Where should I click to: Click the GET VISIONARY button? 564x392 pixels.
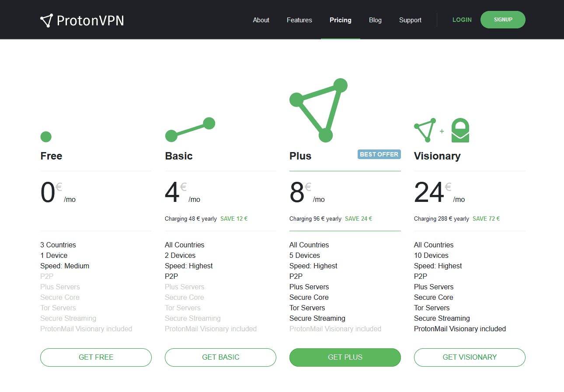[470, 357]
